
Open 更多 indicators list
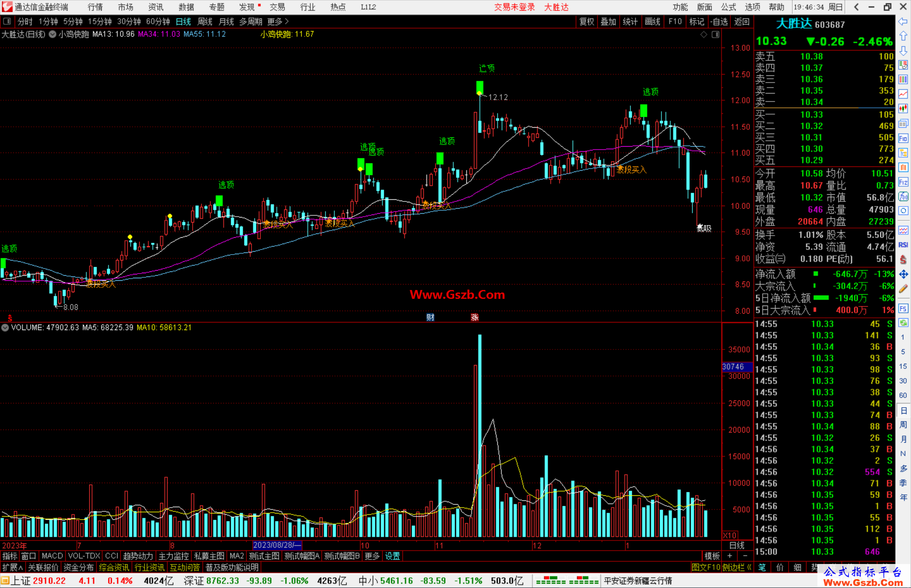point(372,556)
